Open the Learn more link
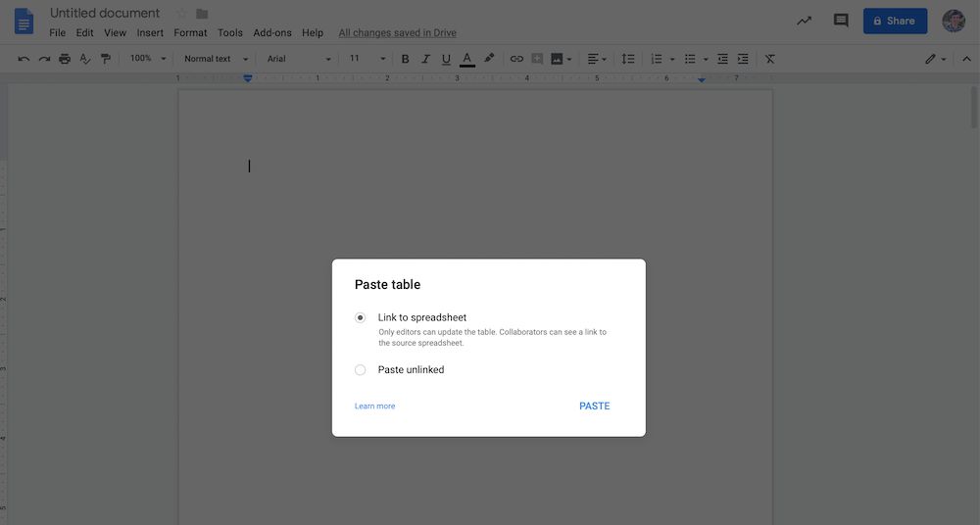The image size is (980, 525). [x=374, y=406]
